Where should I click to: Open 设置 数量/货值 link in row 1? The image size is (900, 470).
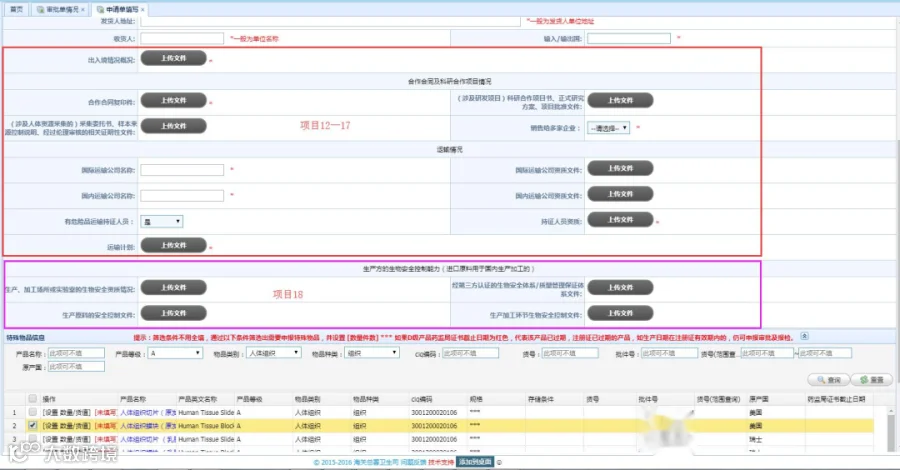[67, 413]
